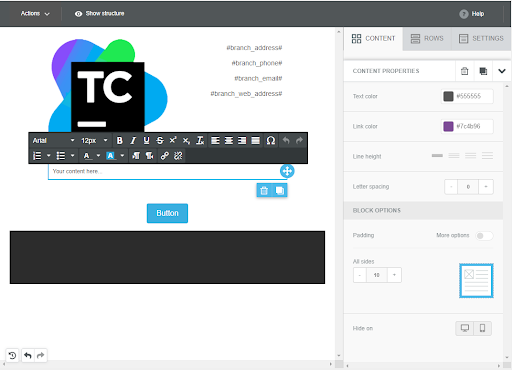This screenshot has height=370, width=512.
Task: Click the blue move handle on text block
Action: point(287,171)
